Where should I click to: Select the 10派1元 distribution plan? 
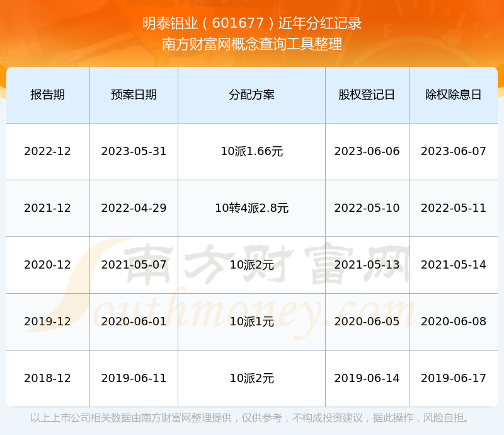pyautogui.click(x=251, y=321)
